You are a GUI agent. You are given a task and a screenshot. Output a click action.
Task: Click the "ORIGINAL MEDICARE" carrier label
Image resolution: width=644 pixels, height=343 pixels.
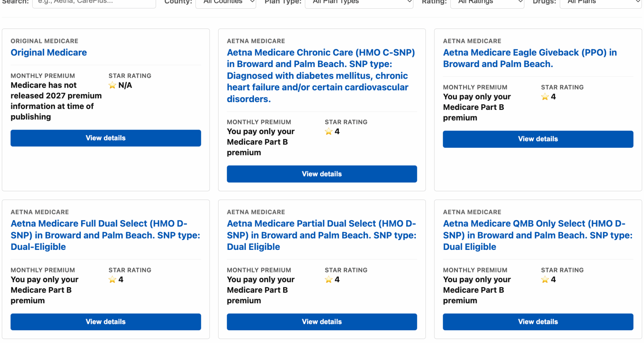(44, 41)
